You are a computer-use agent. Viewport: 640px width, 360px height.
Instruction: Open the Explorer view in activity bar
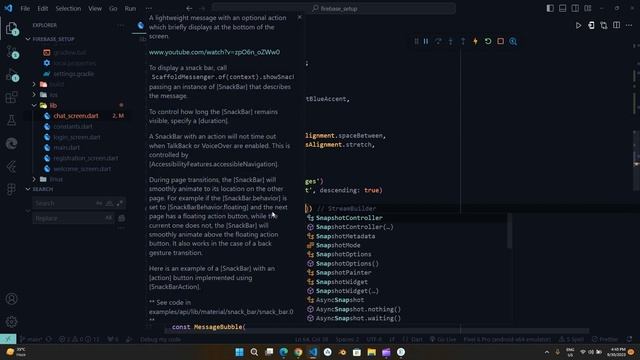click(11, 28)
